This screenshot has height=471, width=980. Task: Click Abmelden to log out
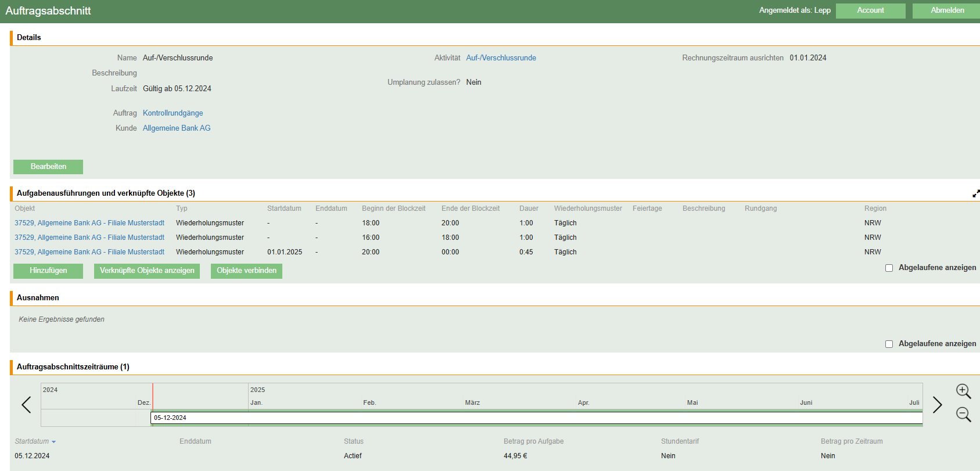point(947,10)
